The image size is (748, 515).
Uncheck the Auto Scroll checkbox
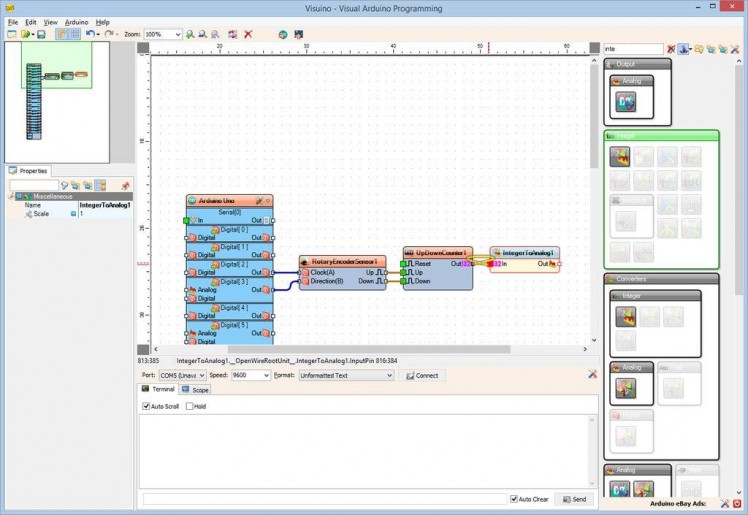point(146,406)
